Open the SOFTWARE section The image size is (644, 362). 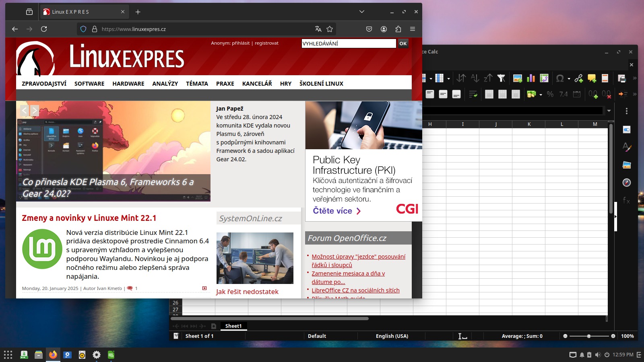(89, 84)
